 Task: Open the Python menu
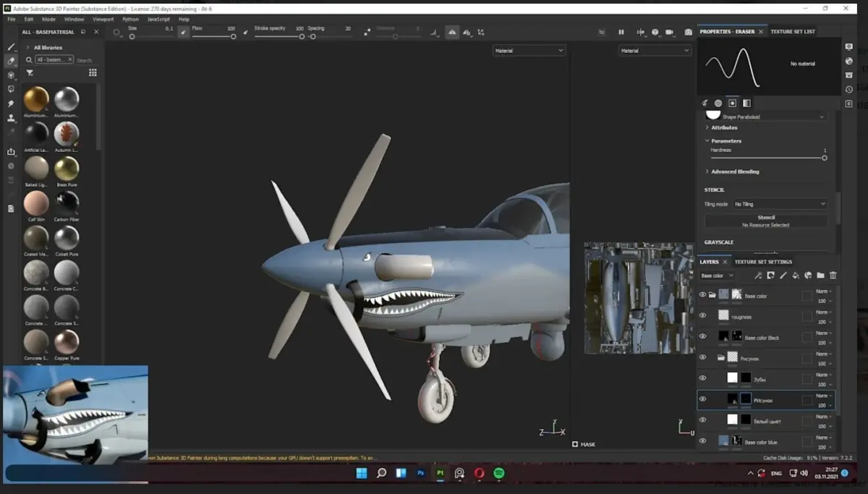tap(130, 20)
